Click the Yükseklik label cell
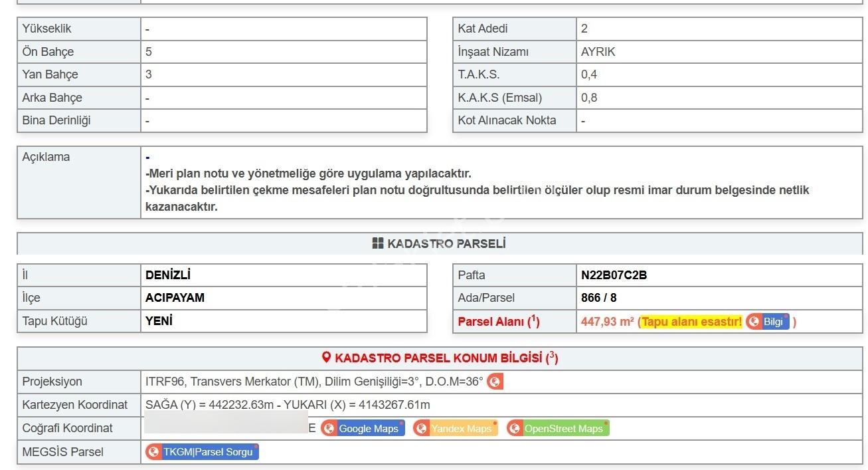 click(79, 29)
